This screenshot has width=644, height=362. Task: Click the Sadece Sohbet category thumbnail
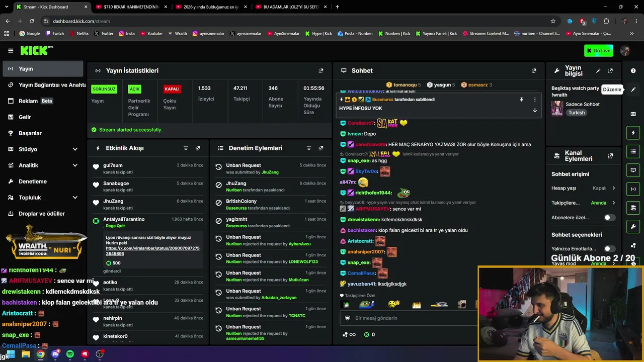coord(557,108)
